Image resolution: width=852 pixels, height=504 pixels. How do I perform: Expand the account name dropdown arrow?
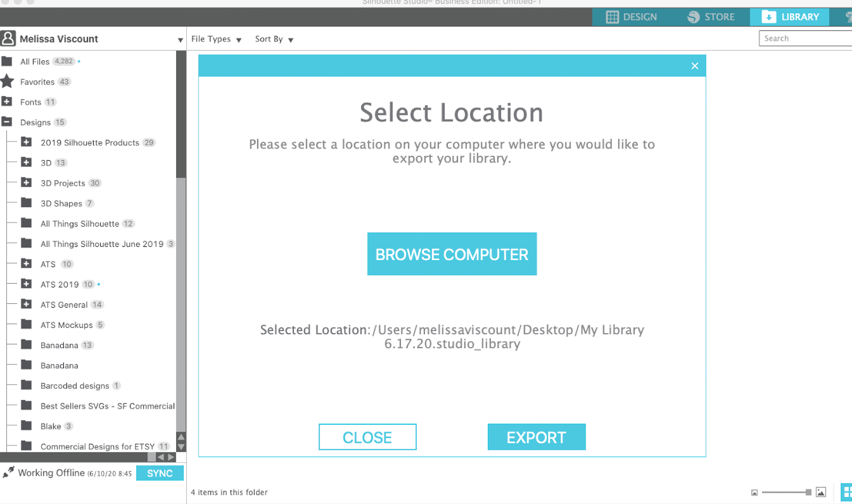(x=180, y=39)
